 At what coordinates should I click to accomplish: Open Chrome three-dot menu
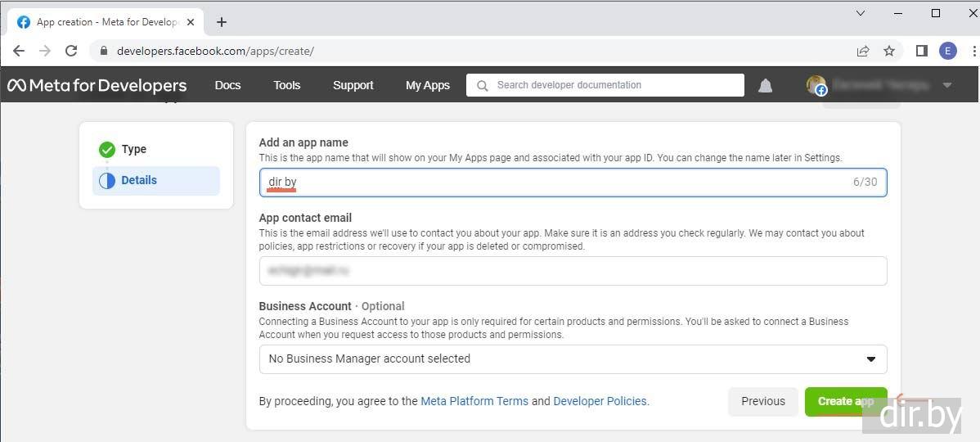[973, 51]
